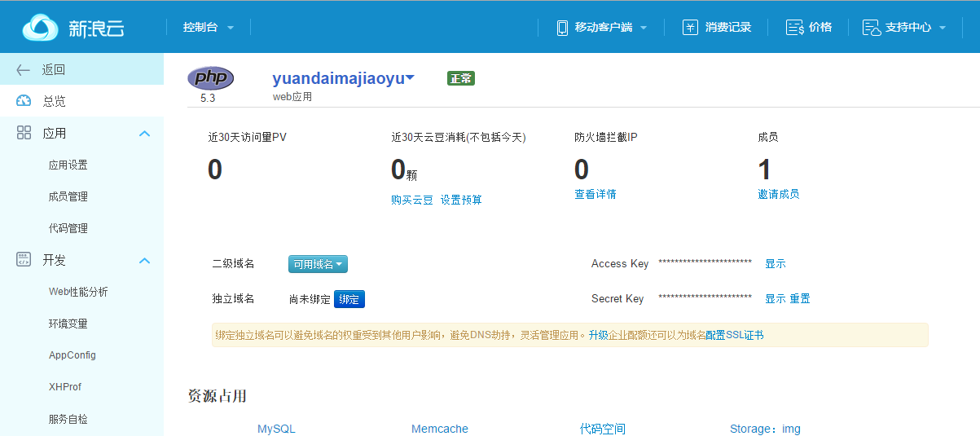Collapse the 开发 sidebar section chevron
This screenshot has width=980, height=436.
coord(145,261)
